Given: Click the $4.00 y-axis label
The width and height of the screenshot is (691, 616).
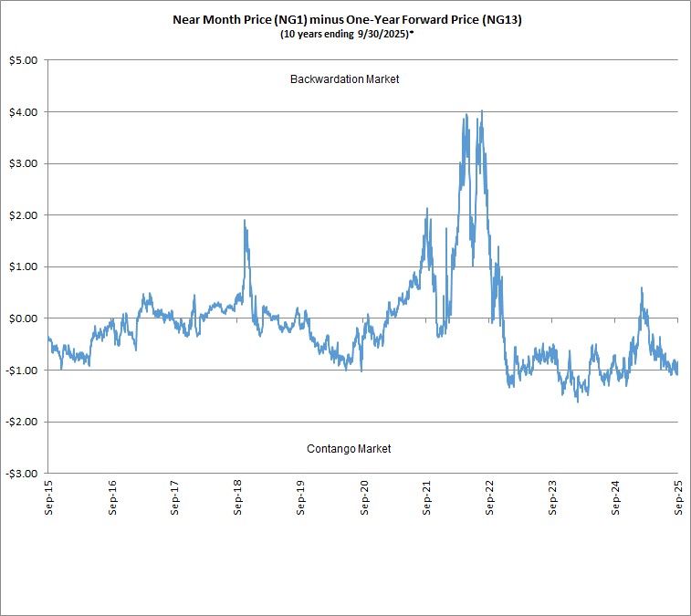Looking at the screenshot, I should pyautogui.click(x=24, y=112).
